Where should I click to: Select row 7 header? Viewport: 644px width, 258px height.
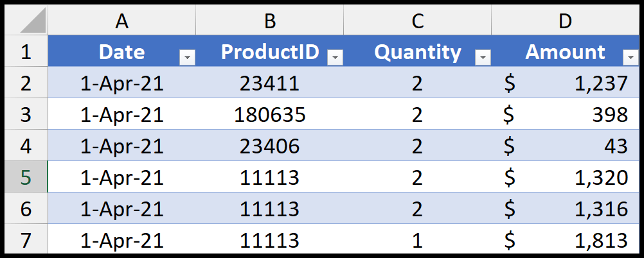26,239
